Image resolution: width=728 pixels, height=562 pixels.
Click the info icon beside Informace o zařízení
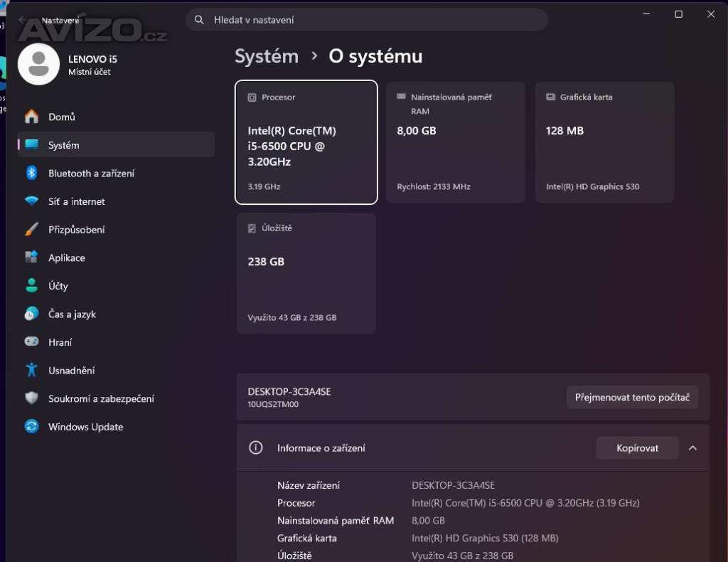click(x=256, y=447)
